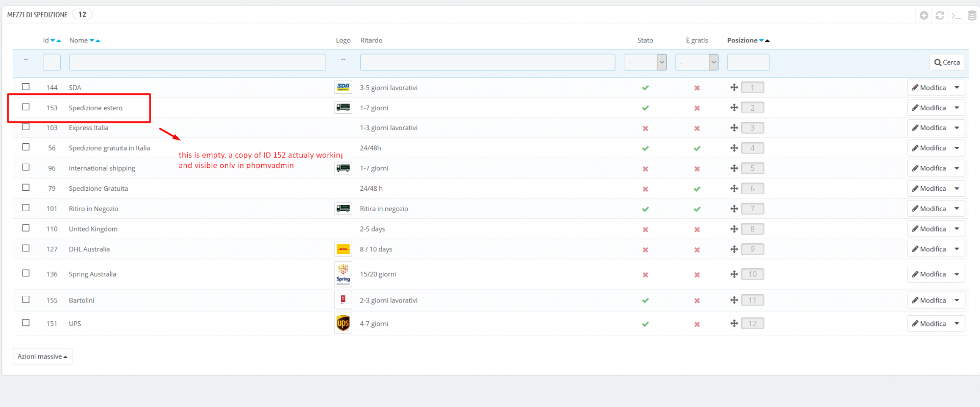Edit Ritiro in Negozio via Modifica
Viewport: 980px width, 407px height.
click(x=929, y=209)
